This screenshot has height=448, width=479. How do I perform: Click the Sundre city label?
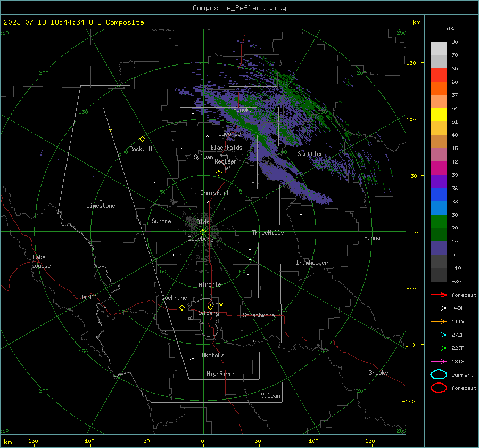[x=161, y=221]
